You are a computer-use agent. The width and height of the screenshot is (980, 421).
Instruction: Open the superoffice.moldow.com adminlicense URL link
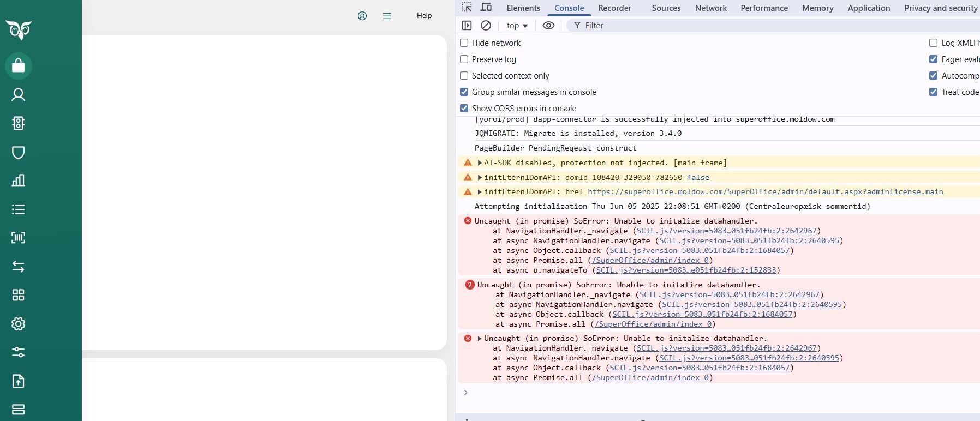[x=765, y=192]
